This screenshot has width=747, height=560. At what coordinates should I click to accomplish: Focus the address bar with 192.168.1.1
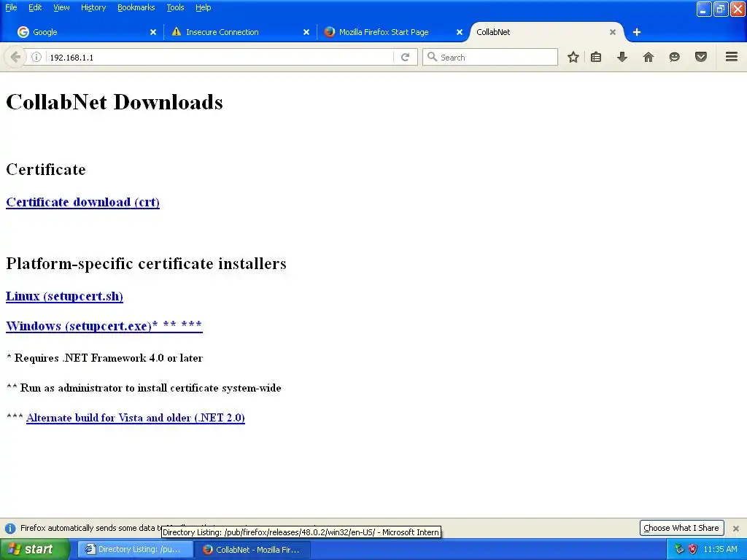[219, 57]
